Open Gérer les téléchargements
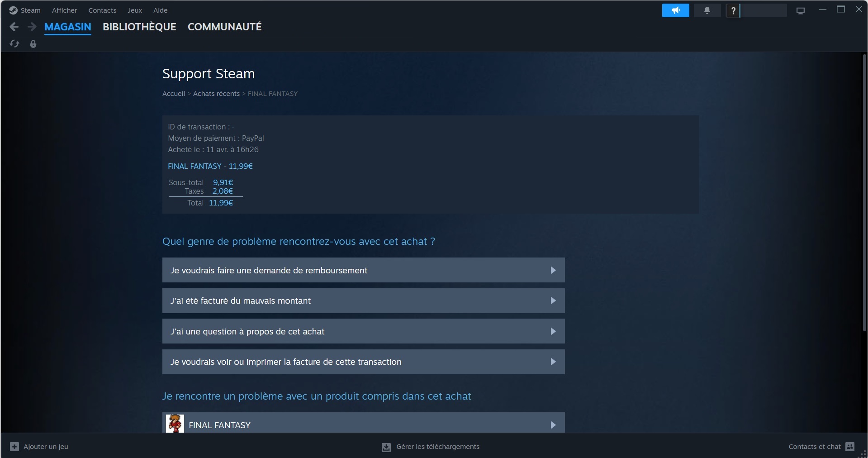868x458 pixels. point(438,447)
